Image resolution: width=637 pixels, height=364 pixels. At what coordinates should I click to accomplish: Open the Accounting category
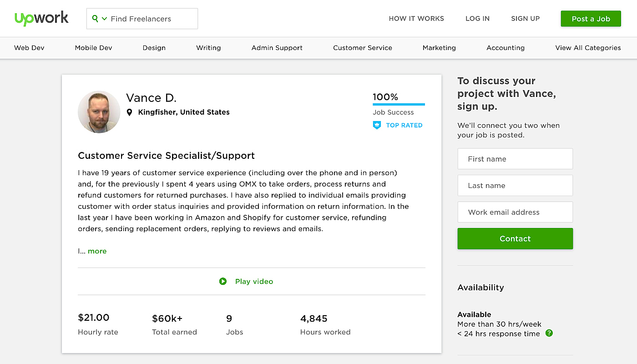click(x=506, y=48)
